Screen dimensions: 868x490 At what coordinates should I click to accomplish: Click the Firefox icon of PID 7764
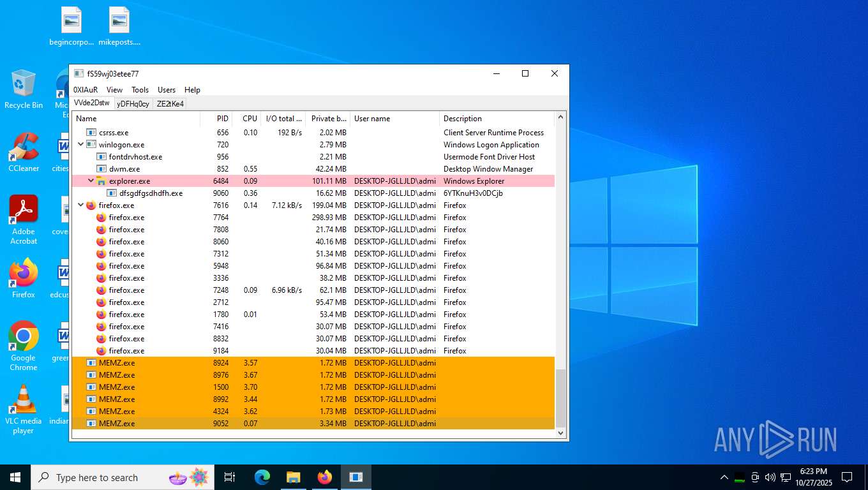(x=101, y=218)
